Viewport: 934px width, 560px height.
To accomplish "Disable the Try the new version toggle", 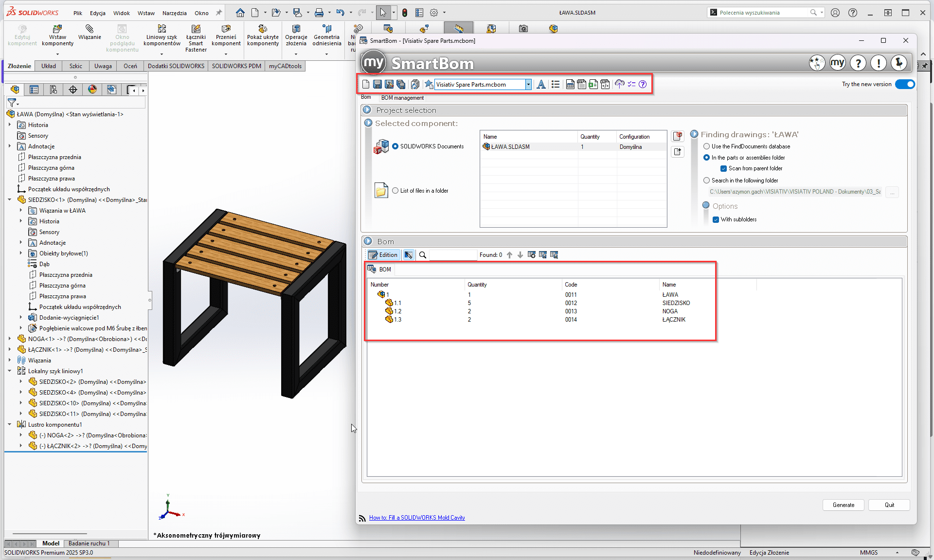I will click(904, 84).
